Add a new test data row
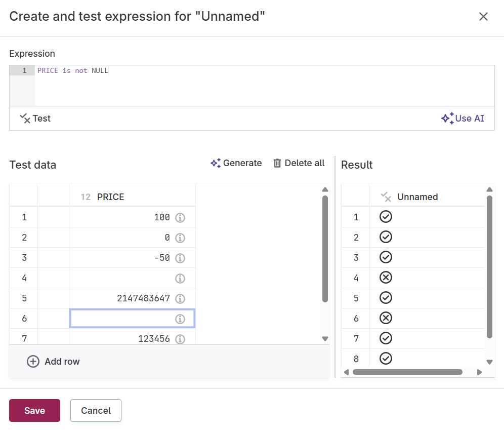This screenshot has width=504, height=430. (53, 361)
